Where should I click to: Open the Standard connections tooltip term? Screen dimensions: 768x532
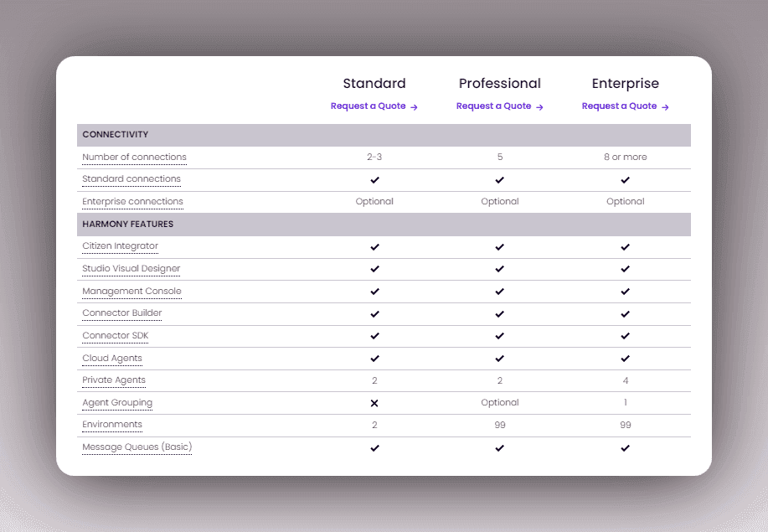click(131, 179)
